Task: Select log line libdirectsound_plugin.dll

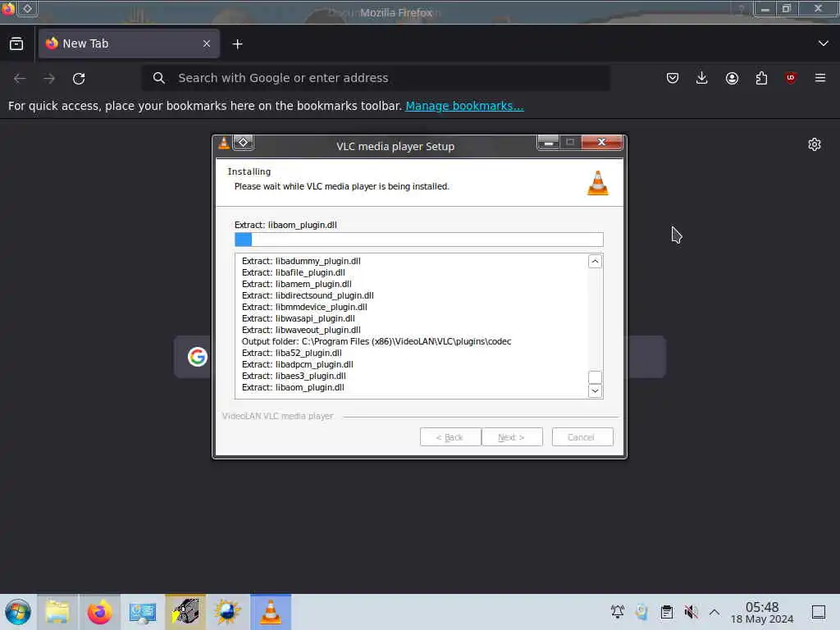Action: pos(308,295)
